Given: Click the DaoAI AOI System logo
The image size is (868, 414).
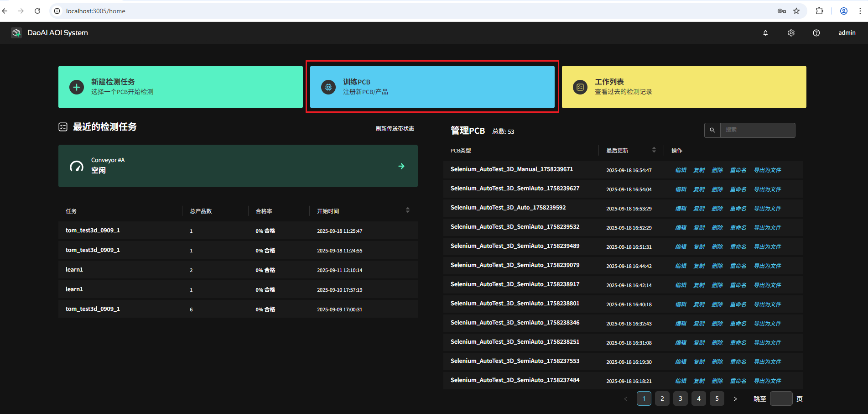Looking at the screenshot, I should pos(16,33).
